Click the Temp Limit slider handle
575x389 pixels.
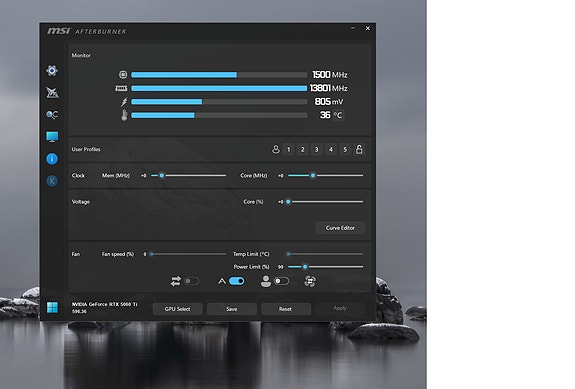288,254
